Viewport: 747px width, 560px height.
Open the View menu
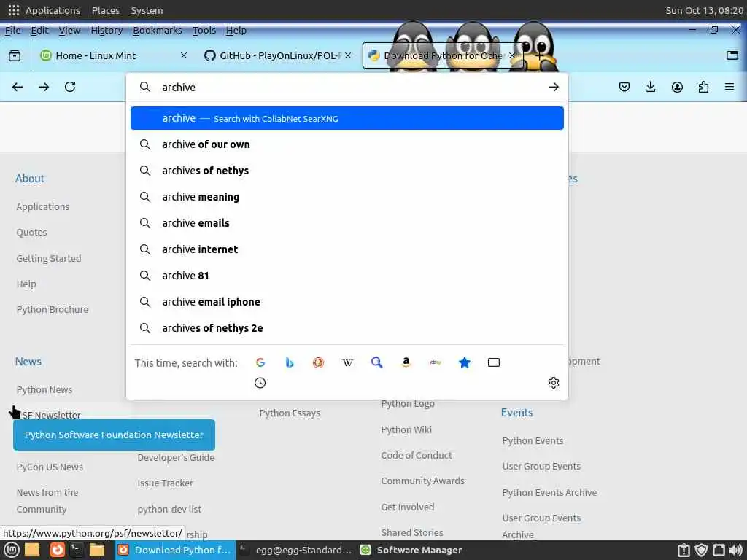coord(69,30)
